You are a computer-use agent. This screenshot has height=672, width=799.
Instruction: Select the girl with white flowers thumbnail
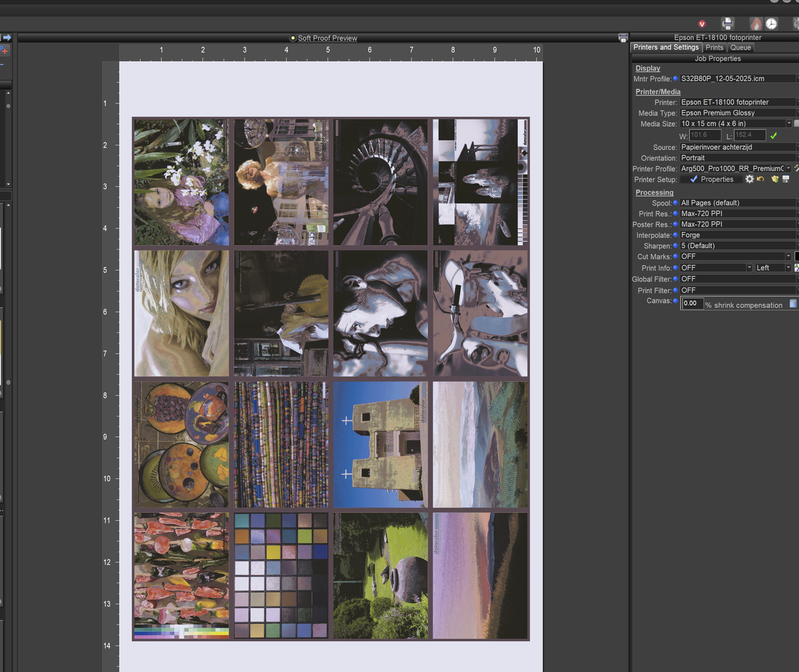click(x=181, y=182)
